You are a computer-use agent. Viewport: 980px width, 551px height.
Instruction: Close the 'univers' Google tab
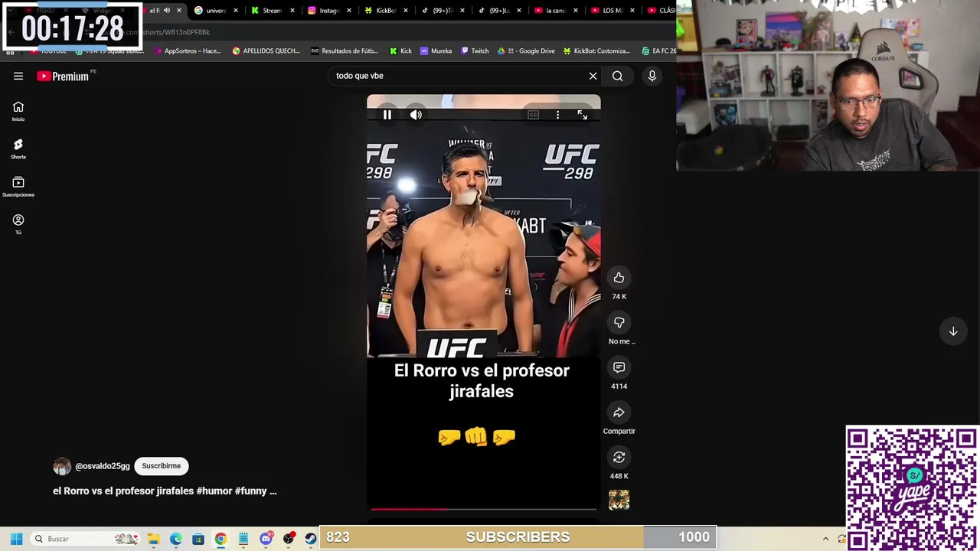coord(236,11)
